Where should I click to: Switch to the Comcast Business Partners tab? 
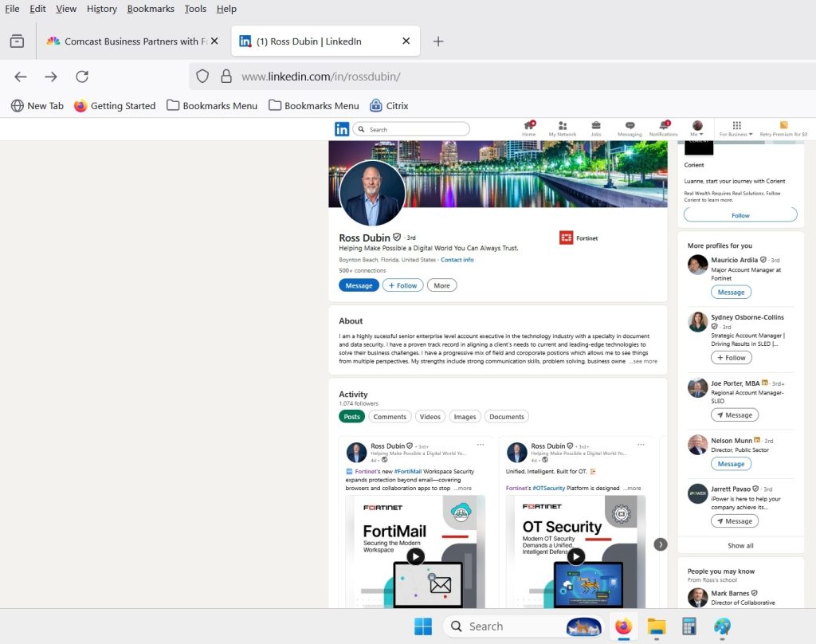tap(127, 41)
